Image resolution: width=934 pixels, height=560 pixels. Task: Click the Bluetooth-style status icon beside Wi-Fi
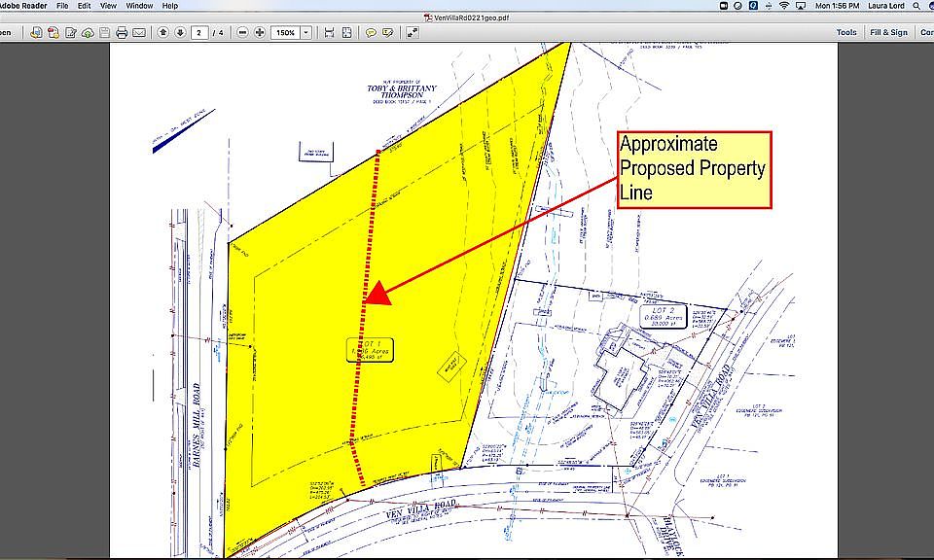[x=769, y=6]
